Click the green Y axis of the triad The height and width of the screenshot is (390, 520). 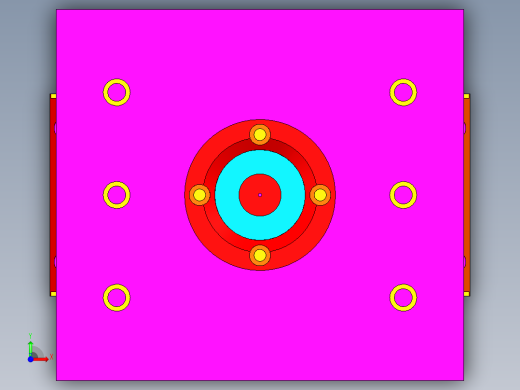pos(31,348)
